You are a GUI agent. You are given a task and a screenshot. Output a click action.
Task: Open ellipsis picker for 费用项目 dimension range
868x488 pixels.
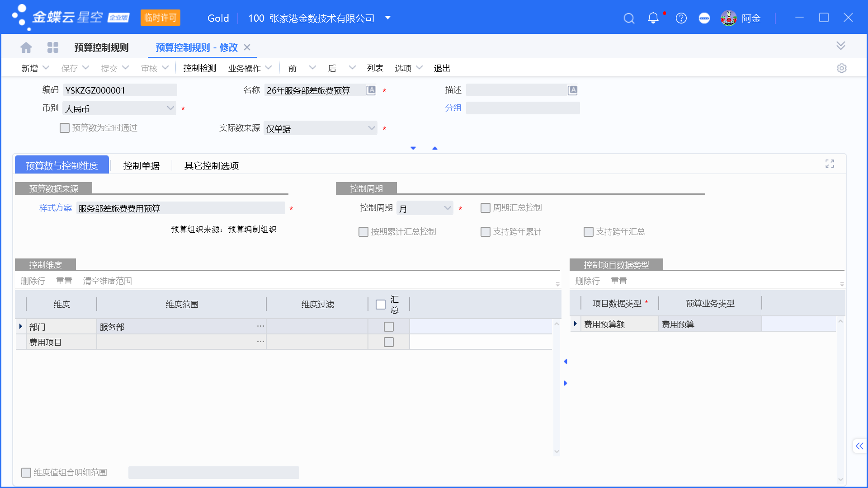pos(260,342)
